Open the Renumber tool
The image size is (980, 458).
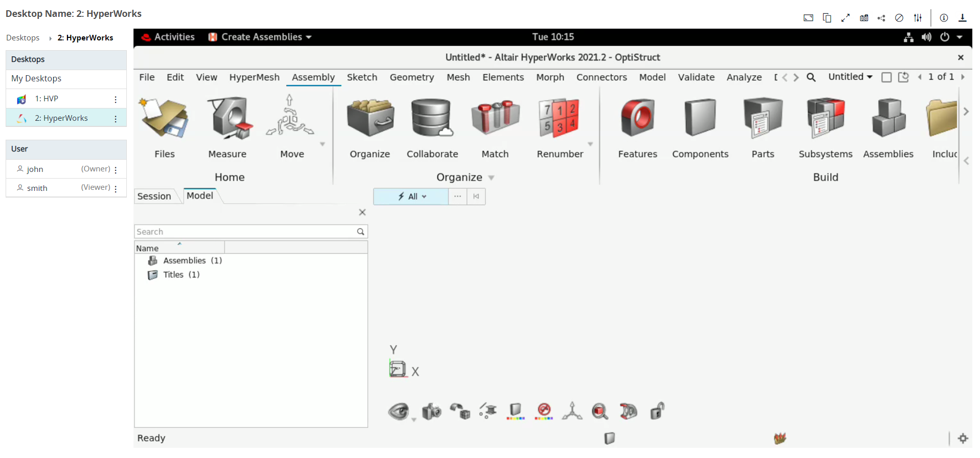[559, 119]
